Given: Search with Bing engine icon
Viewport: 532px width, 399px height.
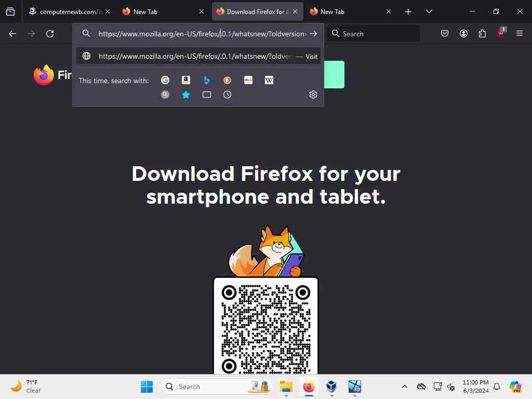Looking at the screenshot, I should (207, 80).
